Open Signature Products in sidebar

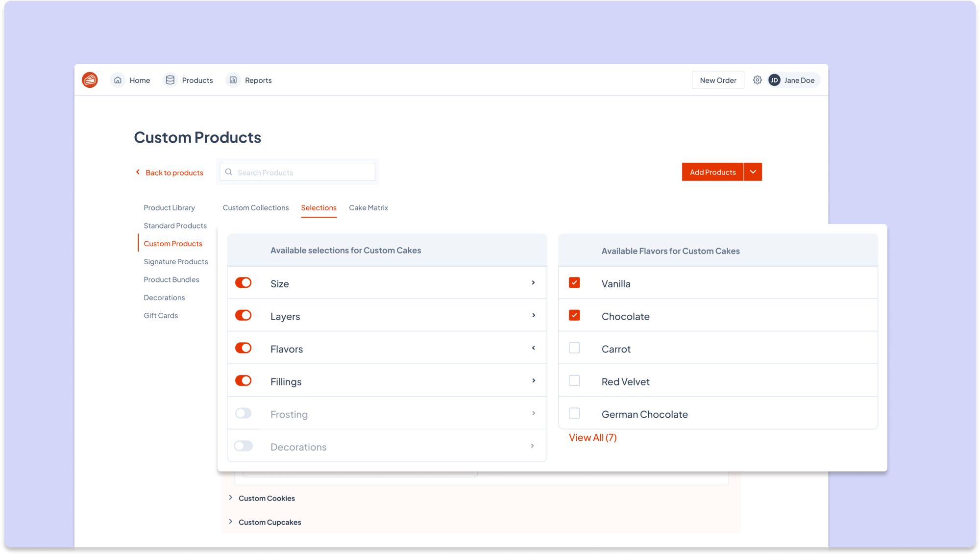[175, 262]
